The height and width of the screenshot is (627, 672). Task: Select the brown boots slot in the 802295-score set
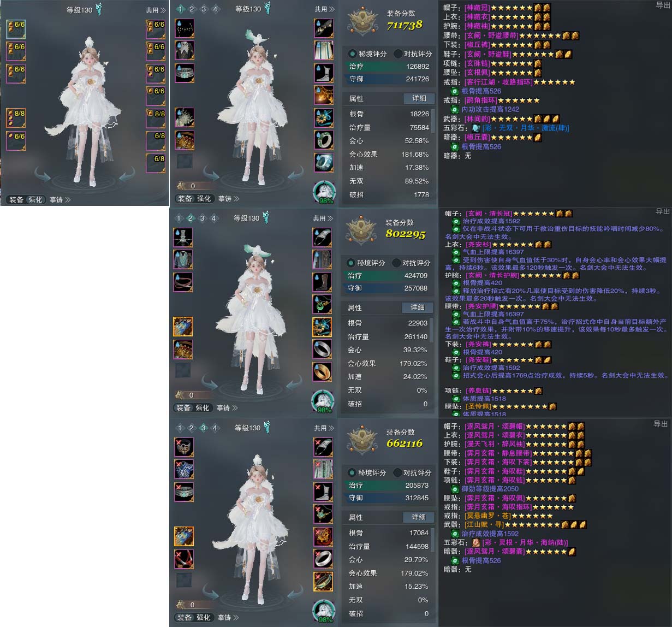pos(322,282)
